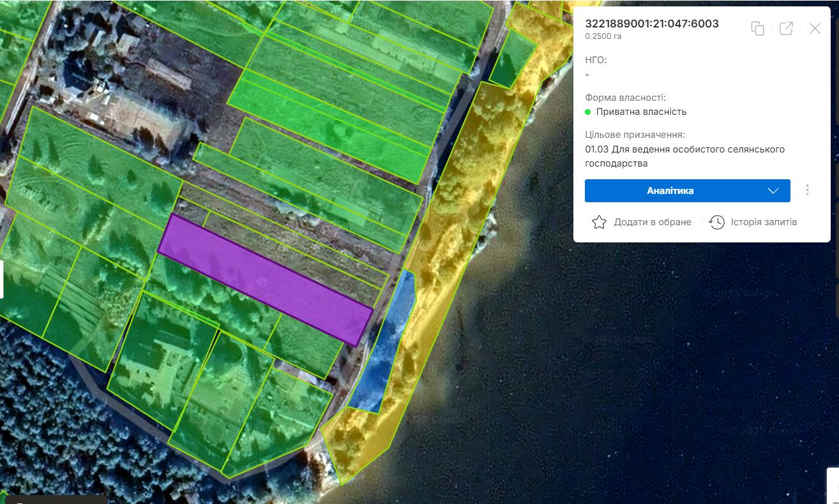
Task: Click the green Приватна власність status dot
Action: click(588, 112)
